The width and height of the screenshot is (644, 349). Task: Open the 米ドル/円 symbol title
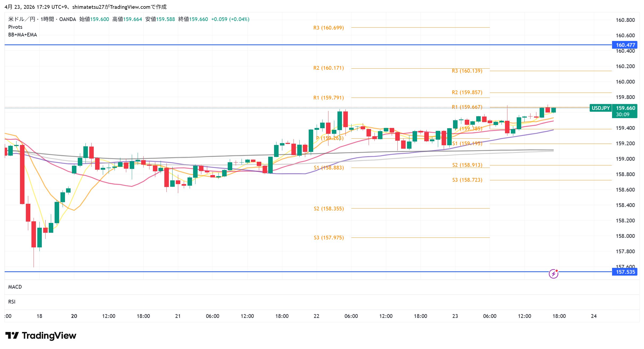tap(22, 19)
